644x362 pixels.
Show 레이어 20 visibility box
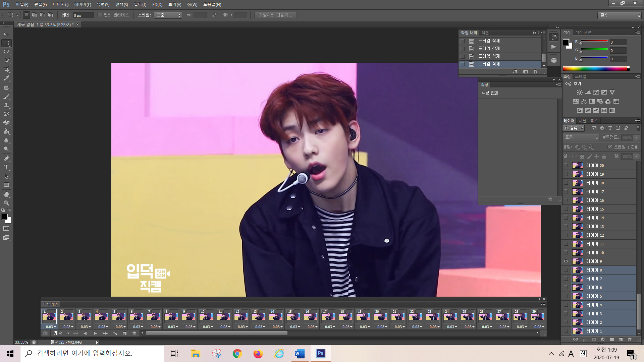(x=566, y=166)
